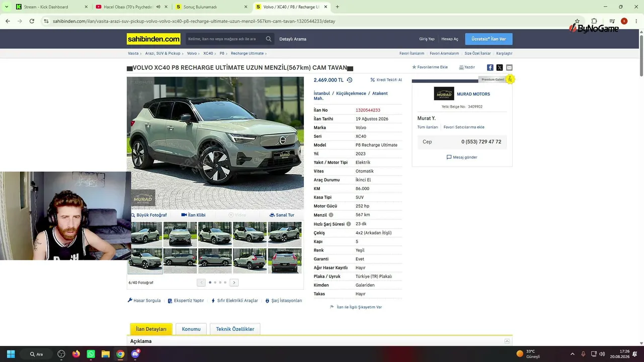This screenshot has height=362, width=644.
Task: Click the info icon next to Hızlı Şarj Süresi
Action: [x=349, y=224]
